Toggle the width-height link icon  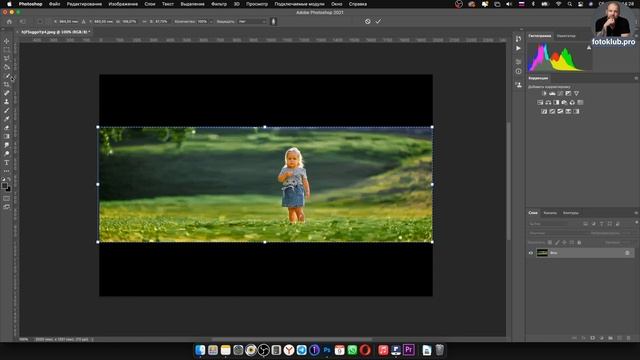pyautogui.click(x=145, y=21)
